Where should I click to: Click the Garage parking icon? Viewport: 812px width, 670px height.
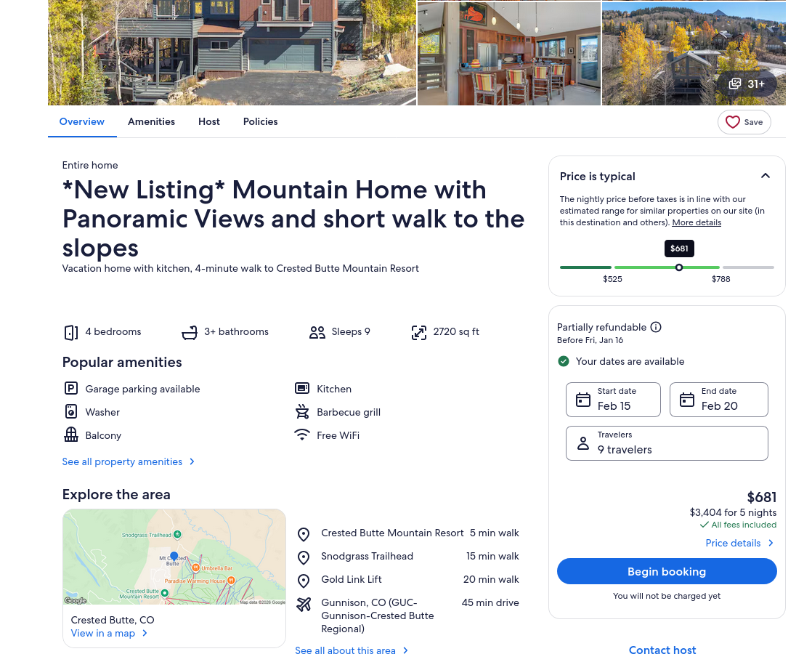pyautogui.click(x=71, y=389)
